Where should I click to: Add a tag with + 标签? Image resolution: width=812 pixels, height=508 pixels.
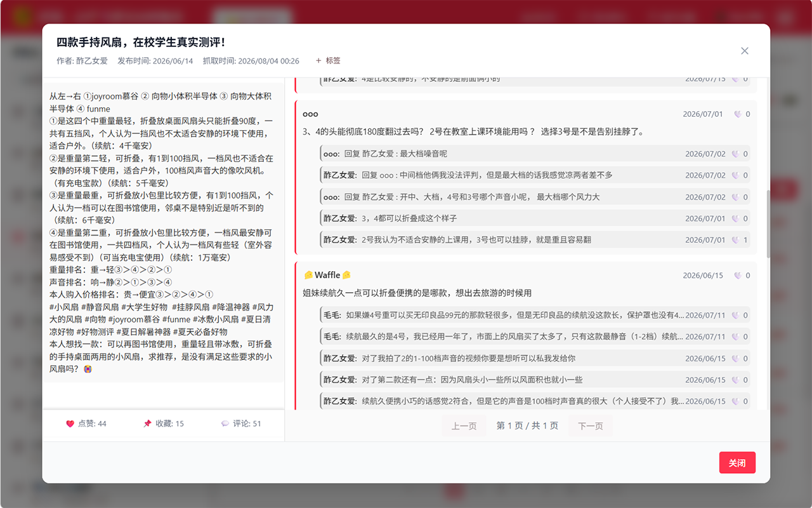tap(328, 61)
